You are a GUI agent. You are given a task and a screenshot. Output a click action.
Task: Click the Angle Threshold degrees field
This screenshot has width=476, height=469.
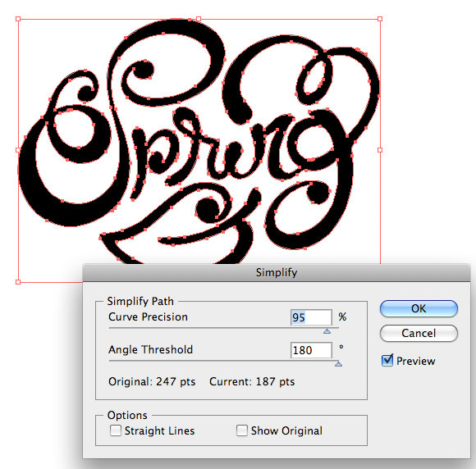[x=311, y=350]
